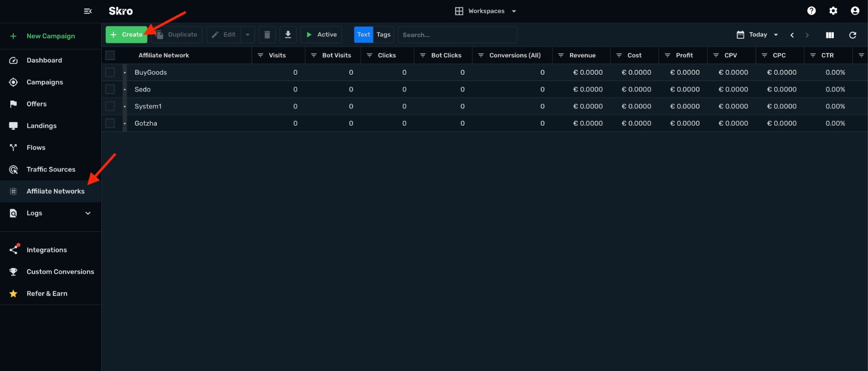Screen dimensions: 868x371
Task: Open the user account profile icon
Action: click(855, 11)
